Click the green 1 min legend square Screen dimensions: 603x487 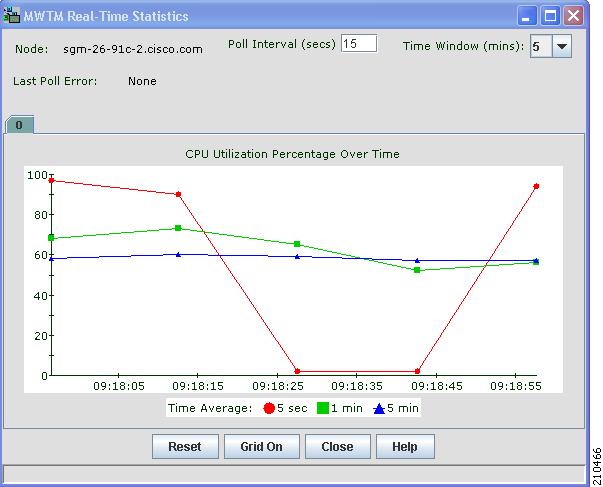coord(323,408)
